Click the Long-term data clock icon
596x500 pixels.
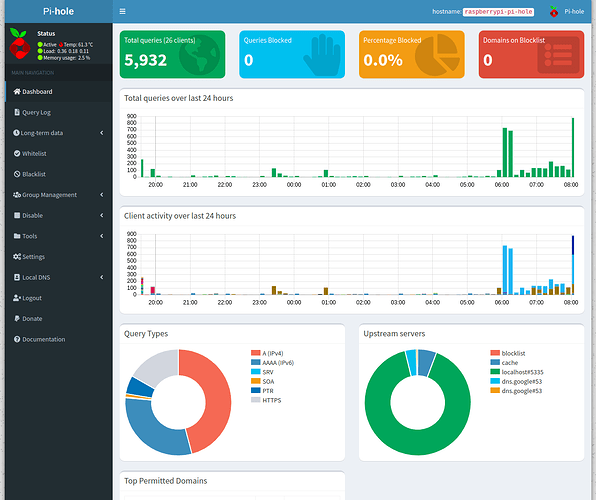click(x=16, y=133)
